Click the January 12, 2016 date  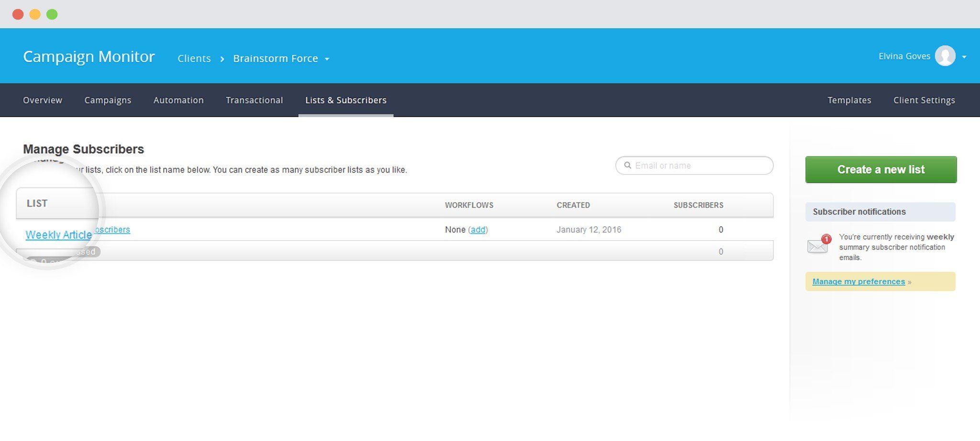[589, 230]
